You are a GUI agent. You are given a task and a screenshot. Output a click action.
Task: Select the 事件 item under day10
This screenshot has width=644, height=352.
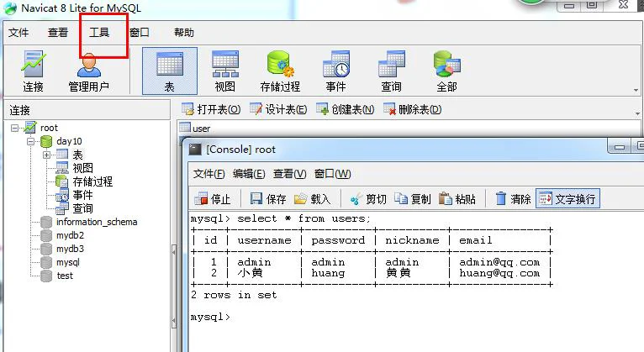click(82, 195)
